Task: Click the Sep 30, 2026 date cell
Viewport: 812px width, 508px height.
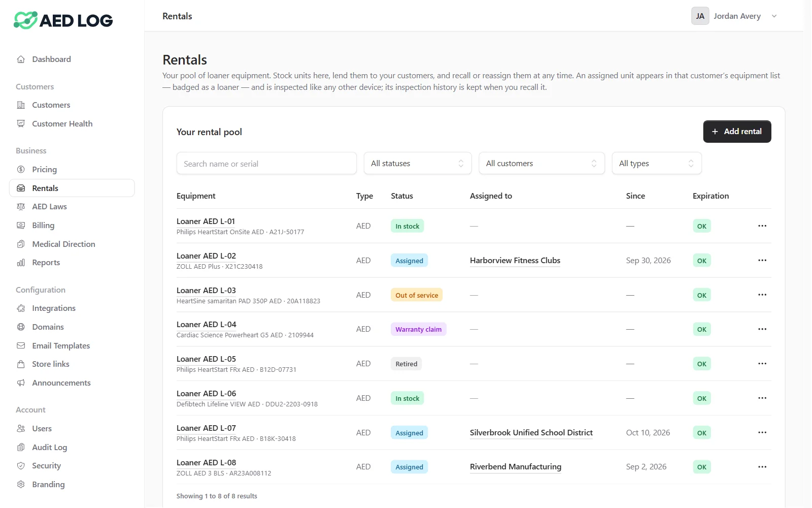Action: (648, 261)
